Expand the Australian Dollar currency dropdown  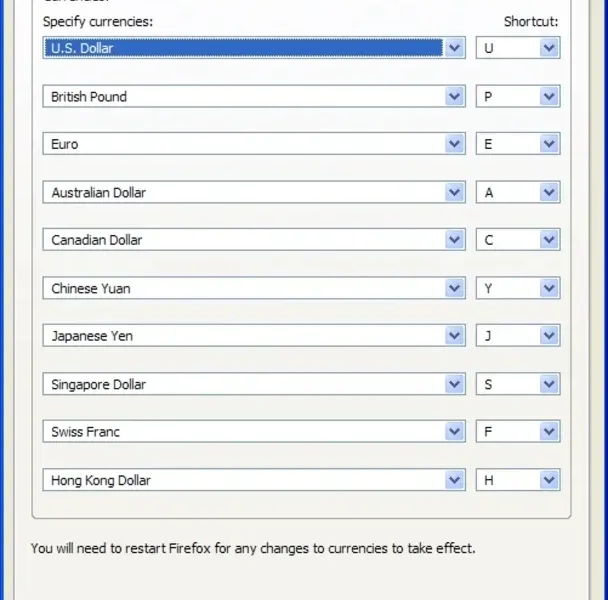pos(455,192)
